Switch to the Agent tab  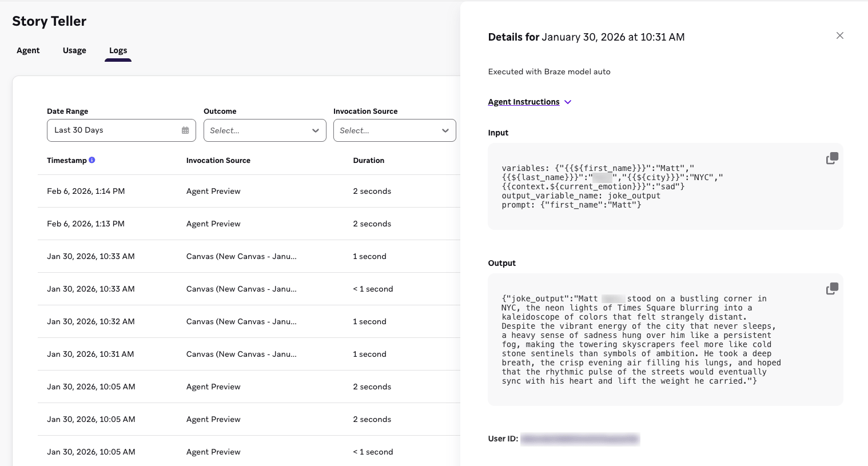pos(28,50)
